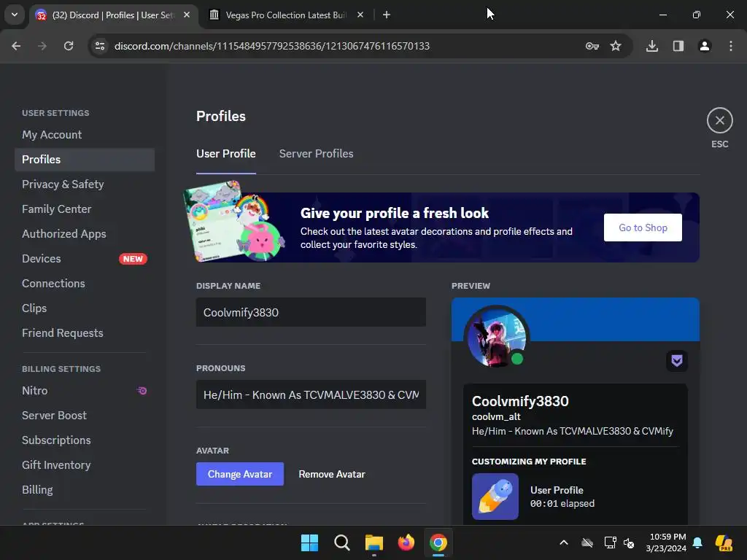The height and width of the screenshot is (560, 747).
Task: Toggle Chrome side panel
Action: pyautogui.click(x=678, y=46)
